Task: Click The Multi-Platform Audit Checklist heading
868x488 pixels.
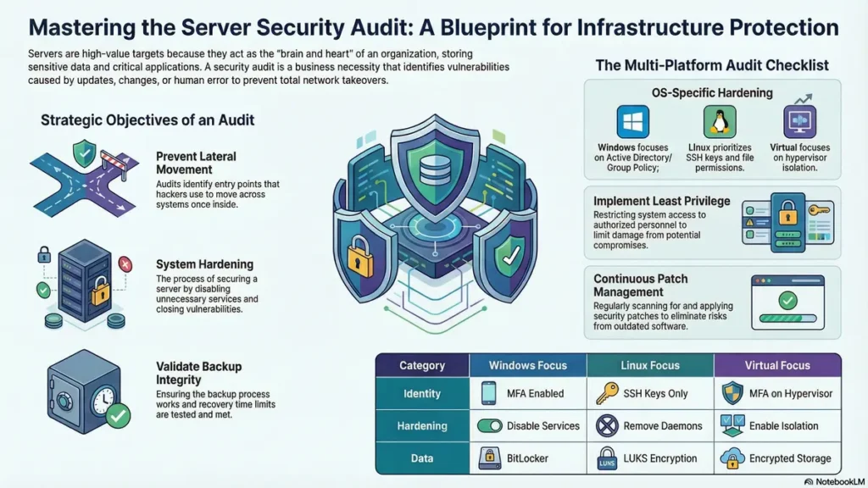Action: 712,65
